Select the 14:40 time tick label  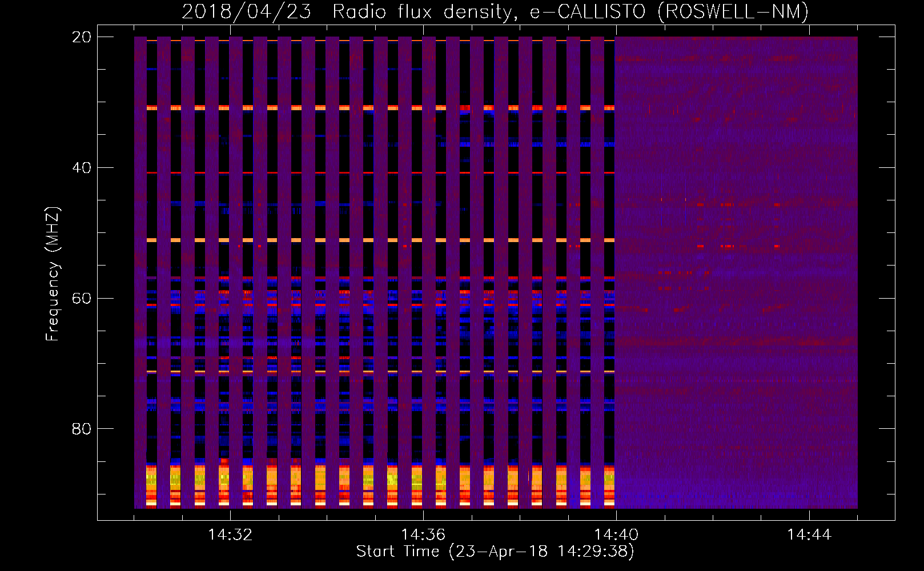pyautogui.click(x=616, y=535)
